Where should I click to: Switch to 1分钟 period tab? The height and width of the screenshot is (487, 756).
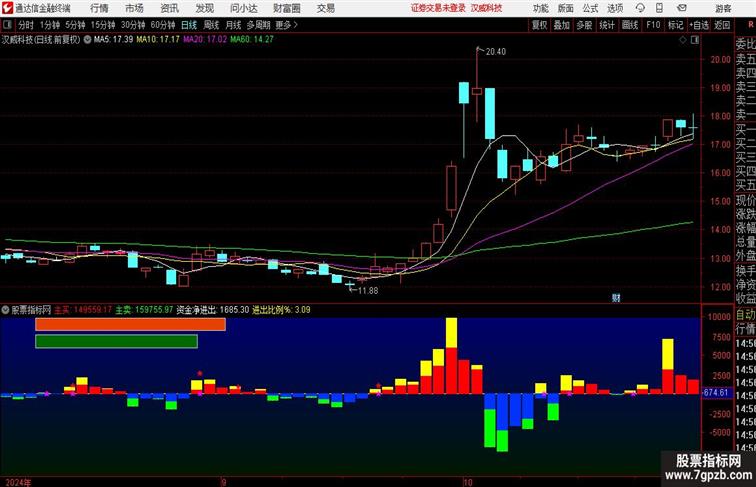point(49,25)
